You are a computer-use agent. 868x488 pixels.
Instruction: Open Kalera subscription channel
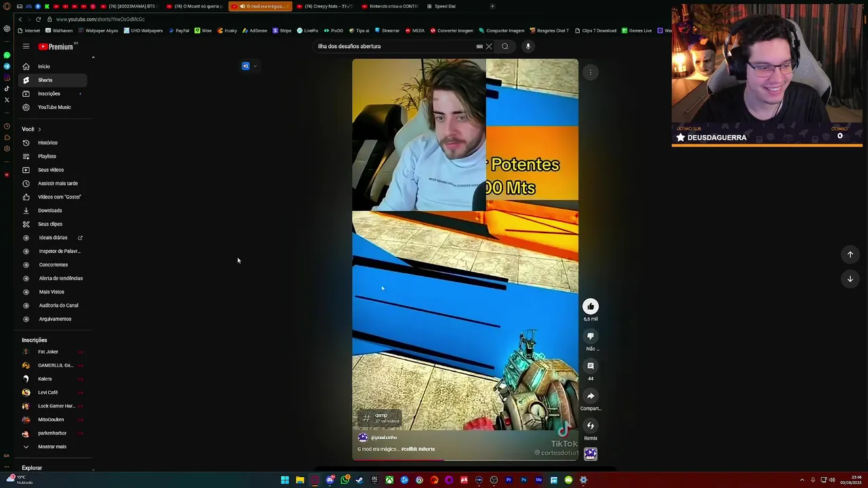53,379
